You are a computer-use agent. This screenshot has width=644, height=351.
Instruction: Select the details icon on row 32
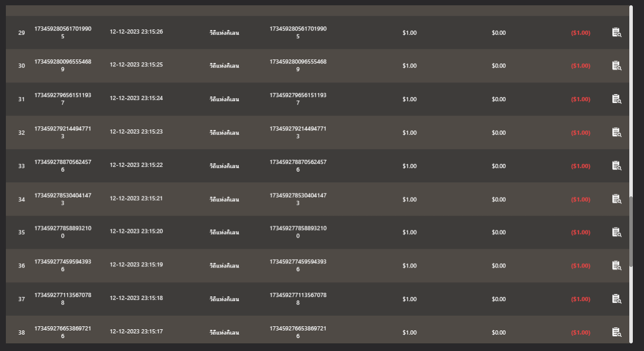[x=616, y=132]
